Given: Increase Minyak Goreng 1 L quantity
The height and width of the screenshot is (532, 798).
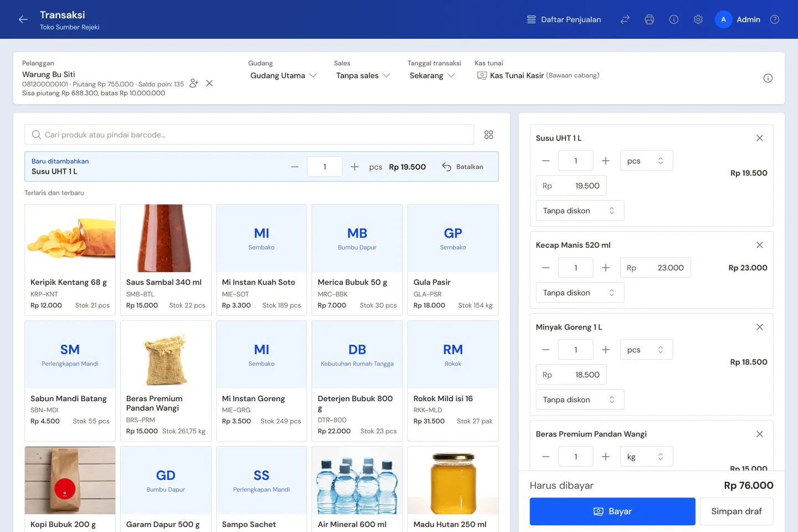Looking at the screenshot, I should coord(606,350).
